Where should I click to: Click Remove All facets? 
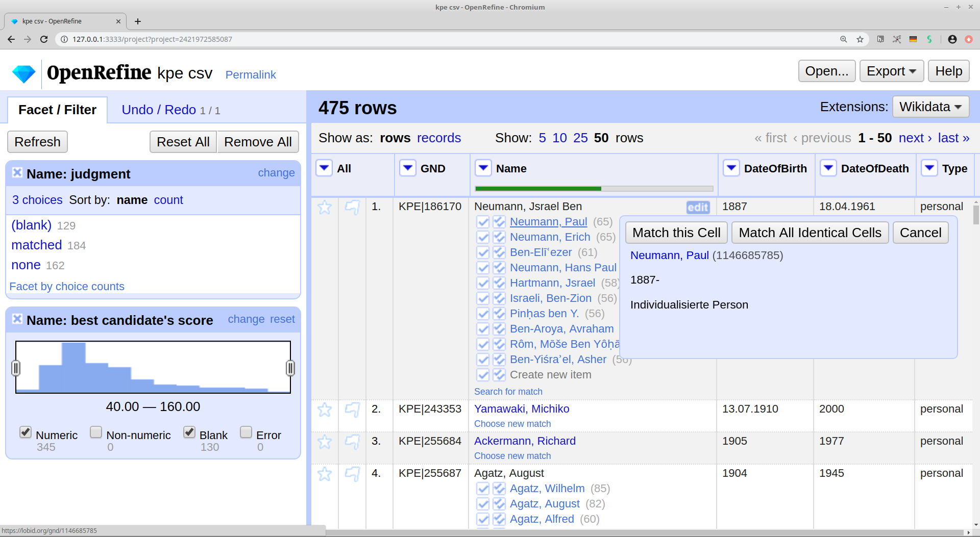(x=258, y=142)
